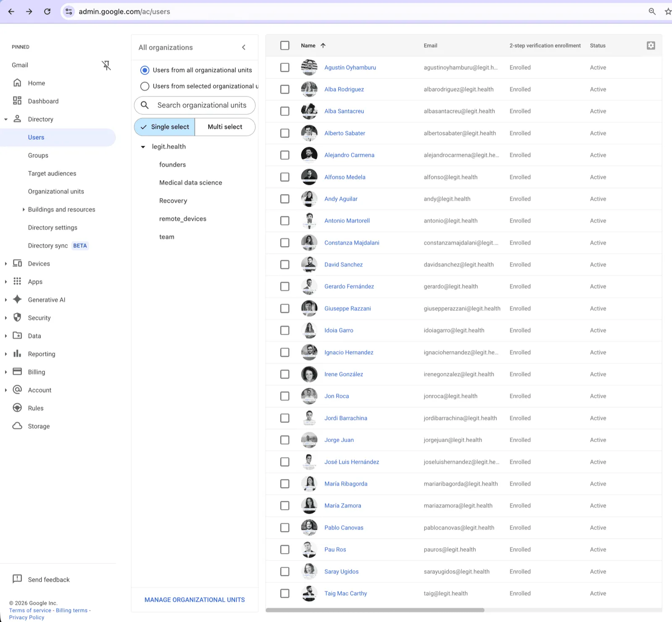Select the Security shield icon
The image size is (672, 622).
point(17,318)
